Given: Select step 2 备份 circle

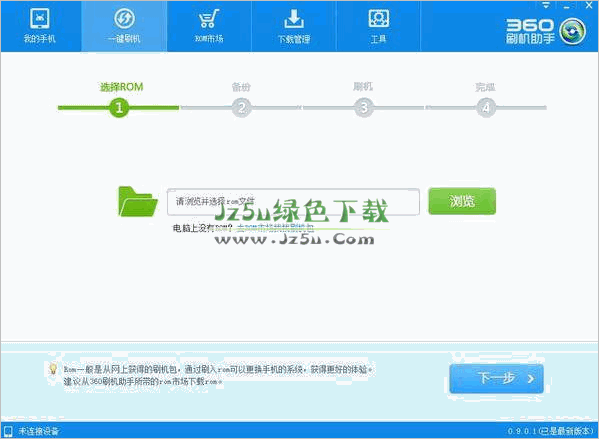Looking at the screenshot, I should [241, 108].
